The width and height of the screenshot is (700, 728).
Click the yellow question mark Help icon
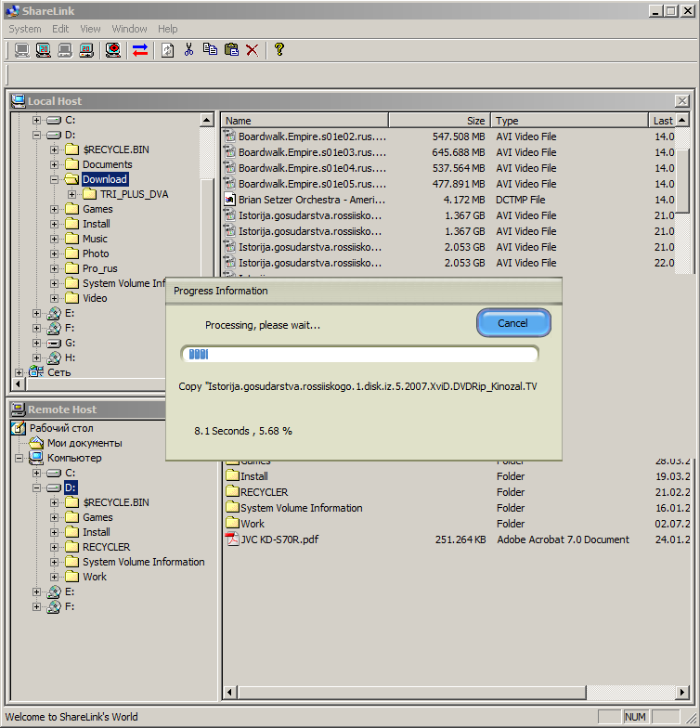pos(279,49)
